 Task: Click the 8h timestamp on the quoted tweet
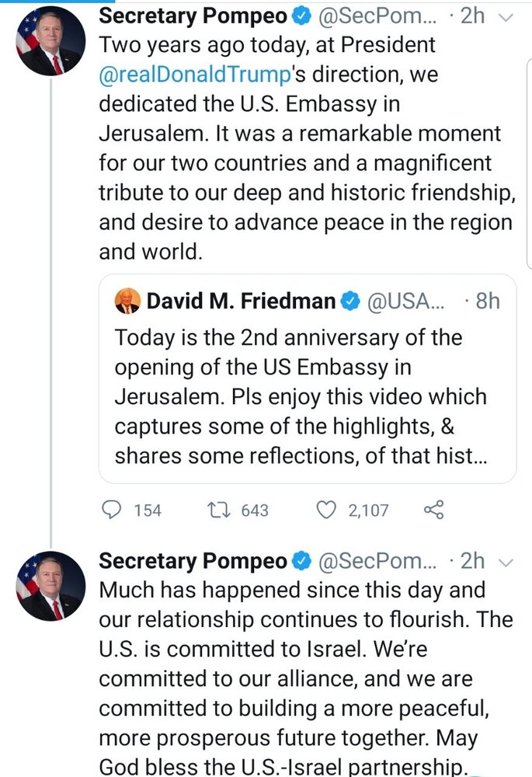(488, 301)
